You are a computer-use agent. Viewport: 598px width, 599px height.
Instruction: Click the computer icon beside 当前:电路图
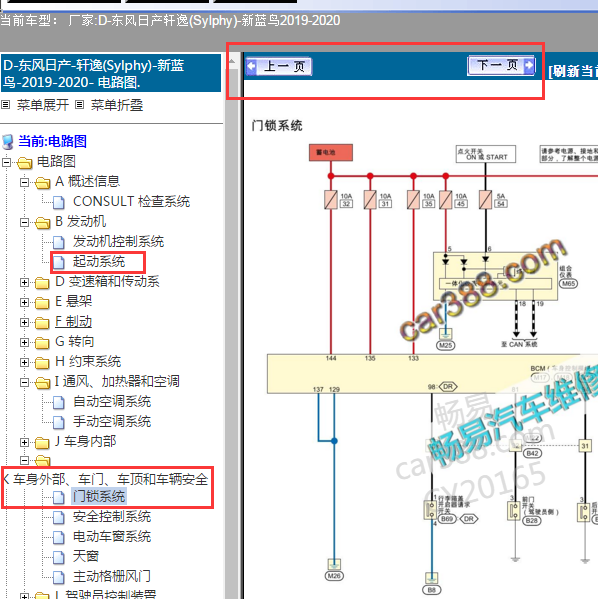[x=8, y=142]
